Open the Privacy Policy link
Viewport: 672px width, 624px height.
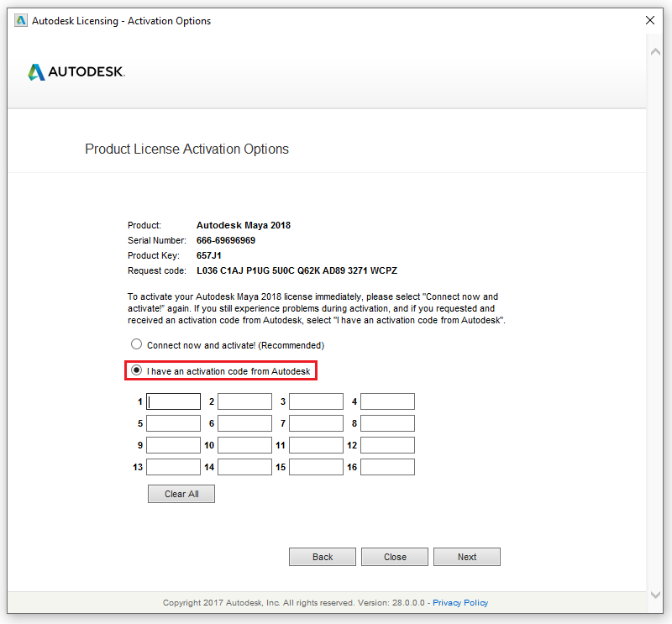coord(460,602)
